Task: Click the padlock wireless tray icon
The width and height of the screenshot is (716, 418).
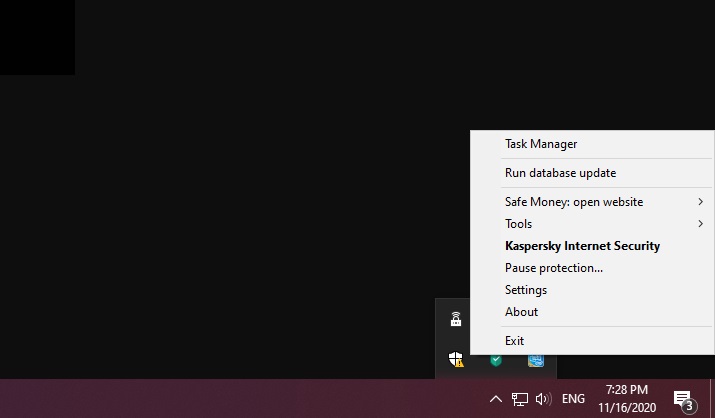Action: point(456,319)
